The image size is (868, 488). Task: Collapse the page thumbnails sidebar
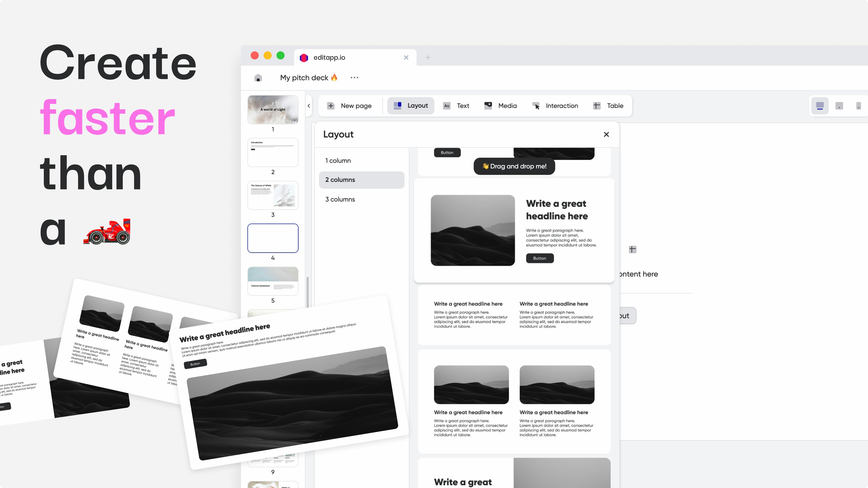[309, 106]
